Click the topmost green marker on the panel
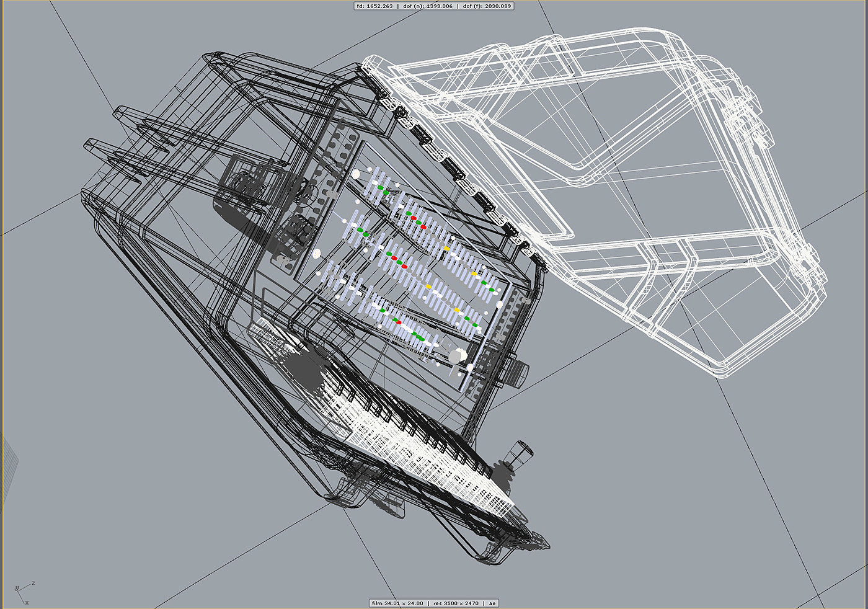This screenshot has width=868, height=609. click(380, 187)
